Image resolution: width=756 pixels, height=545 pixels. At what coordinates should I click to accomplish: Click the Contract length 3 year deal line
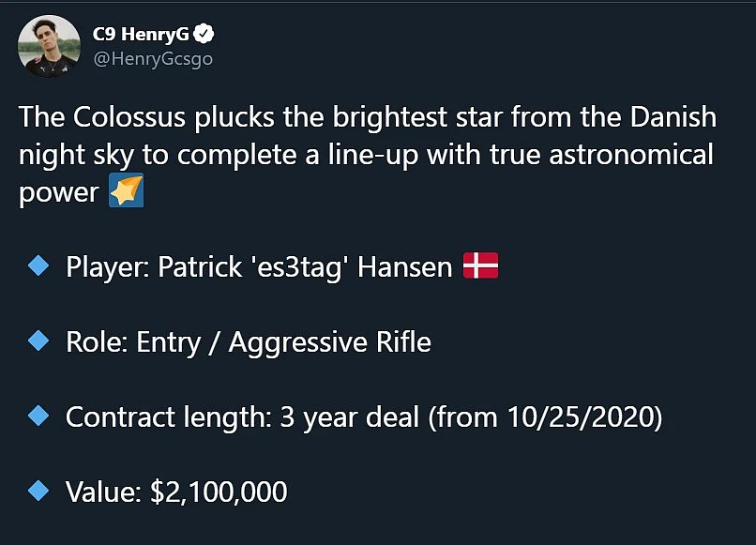click(364, 417)
